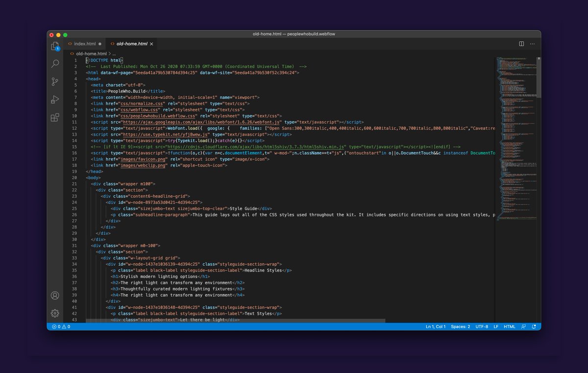
Task: Change language mode via HTML
Action: [510, 326]
